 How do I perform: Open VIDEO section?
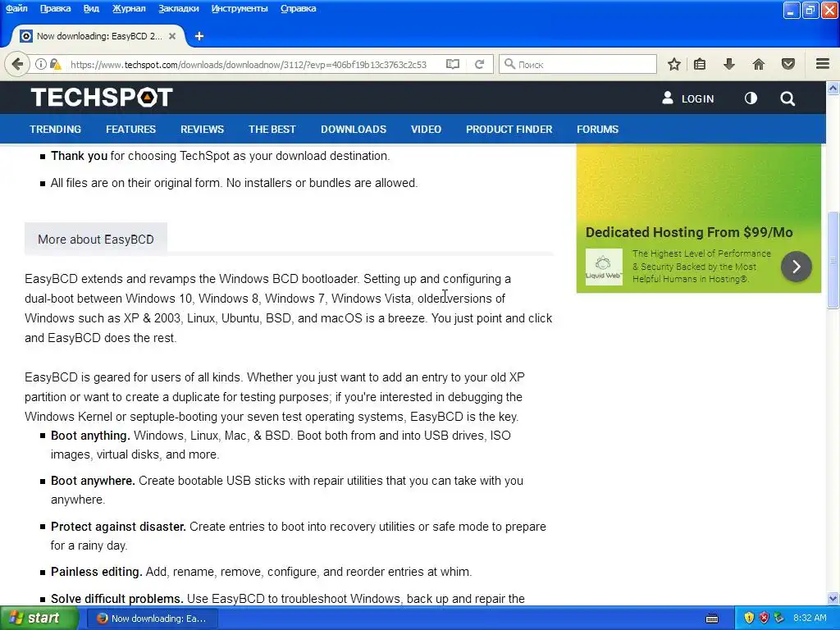[x=426, y=129]
